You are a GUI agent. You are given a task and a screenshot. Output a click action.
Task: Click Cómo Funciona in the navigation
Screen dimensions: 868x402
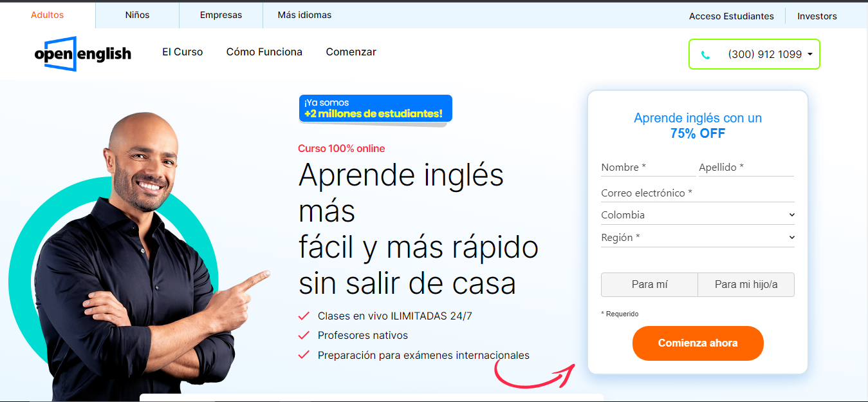[x=264, y=52]
